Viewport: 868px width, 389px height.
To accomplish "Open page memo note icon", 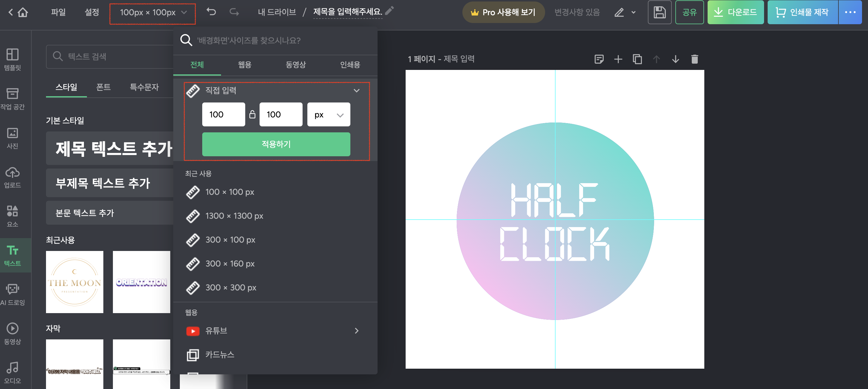I will [599, 59].
